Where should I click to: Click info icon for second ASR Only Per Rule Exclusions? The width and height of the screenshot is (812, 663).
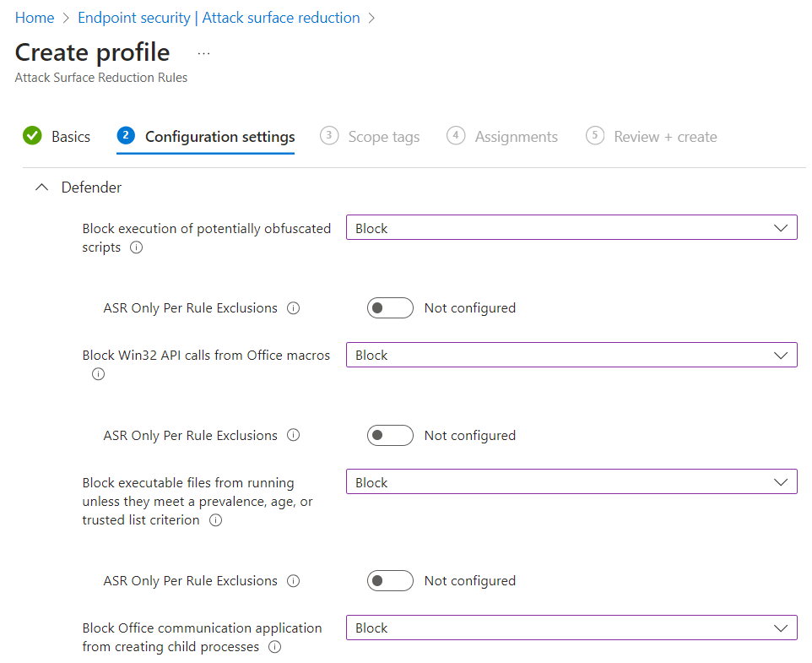[293, 436]
